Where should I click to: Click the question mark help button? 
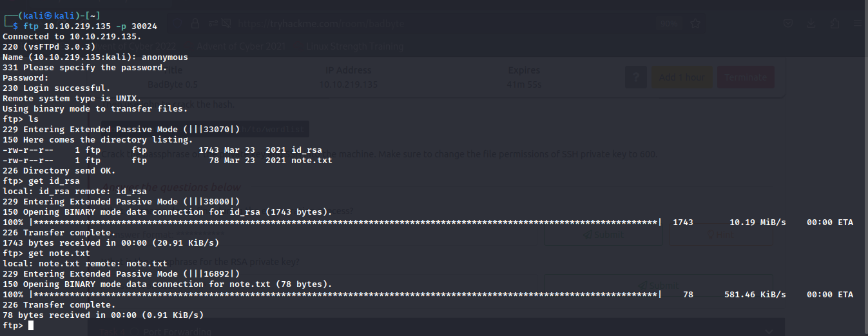635,78
